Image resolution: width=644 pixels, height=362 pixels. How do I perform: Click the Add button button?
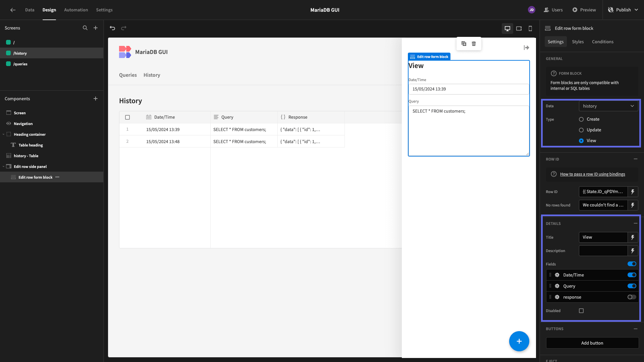592,343
